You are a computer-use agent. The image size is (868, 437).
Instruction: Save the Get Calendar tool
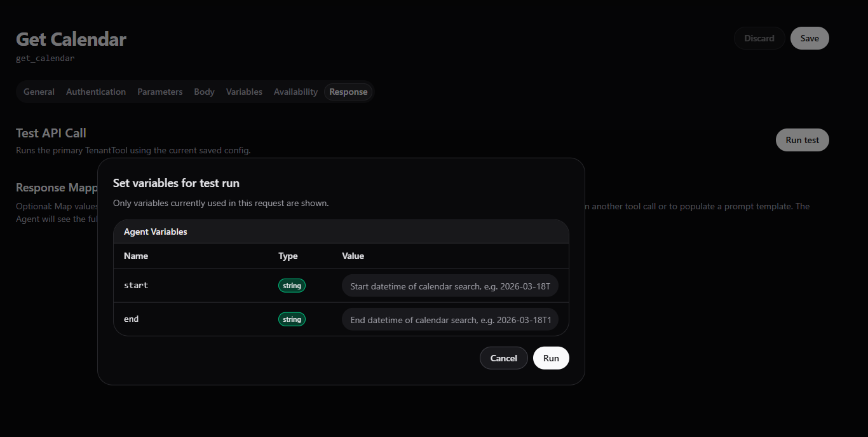pos(809,38)
